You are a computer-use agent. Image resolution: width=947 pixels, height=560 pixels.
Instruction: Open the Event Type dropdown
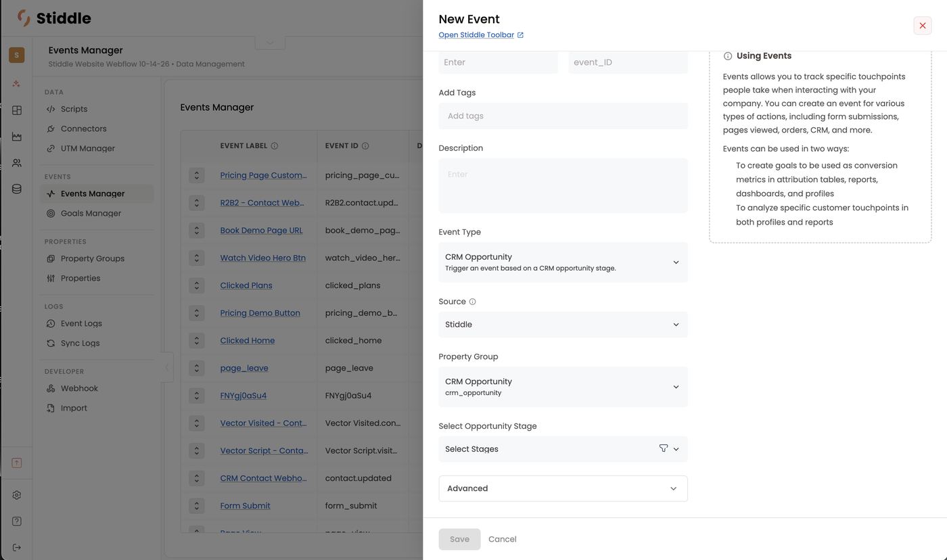(563, 262)
